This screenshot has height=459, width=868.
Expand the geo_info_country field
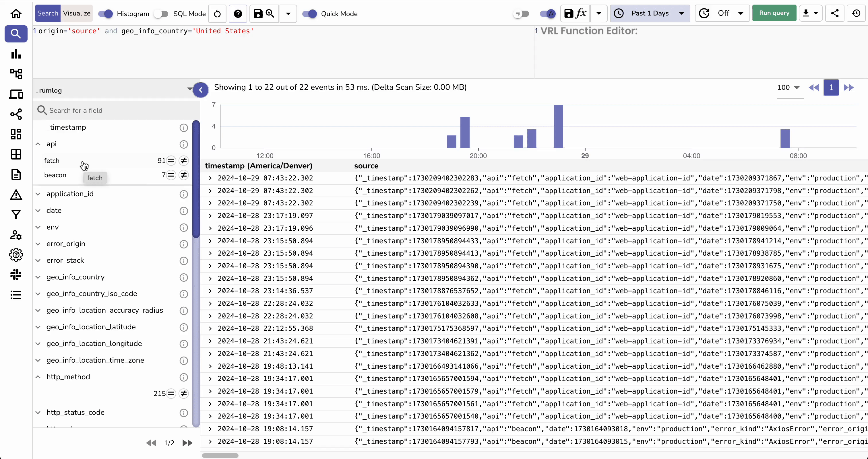tap(38, 277)
